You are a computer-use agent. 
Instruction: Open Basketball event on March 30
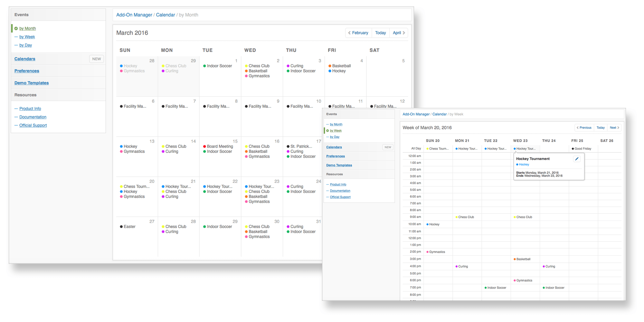tap(256, 232)
